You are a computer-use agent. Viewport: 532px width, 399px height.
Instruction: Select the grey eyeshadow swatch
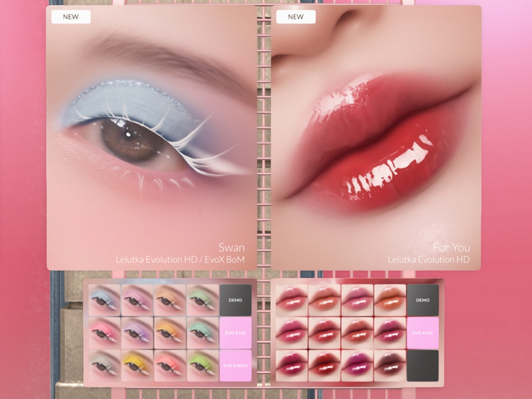pos(104,366)
